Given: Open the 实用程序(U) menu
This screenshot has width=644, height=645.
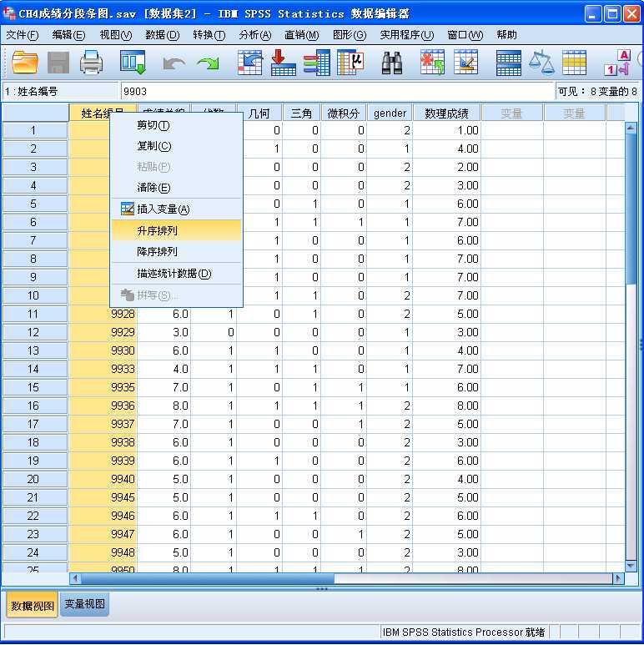Looking at the screenshot, I should [407, 35].
